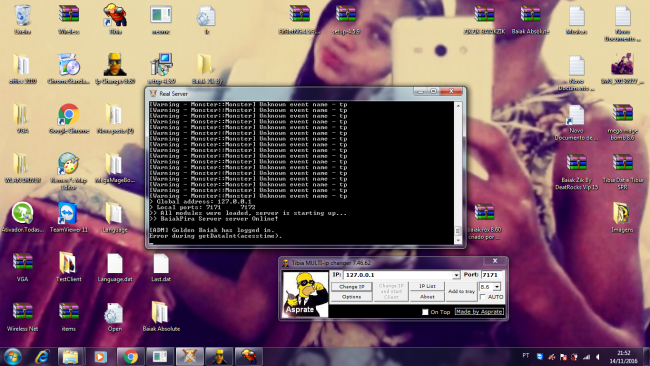650x366 pixels.
Task: Click the Real Server taskbar button
Action: click(x=189, y=356)
